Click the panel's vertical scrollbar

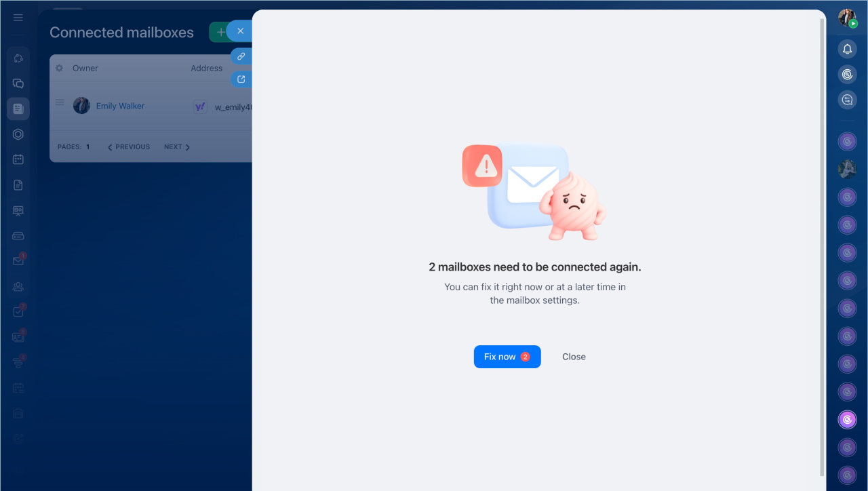(x=823, y=244)
